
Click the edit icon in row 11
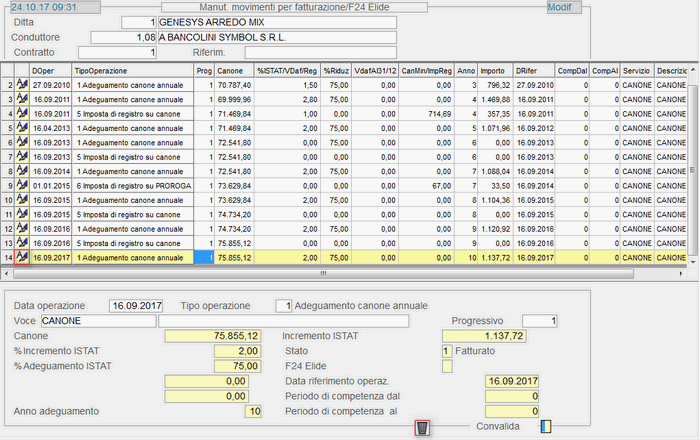point(22,214)
